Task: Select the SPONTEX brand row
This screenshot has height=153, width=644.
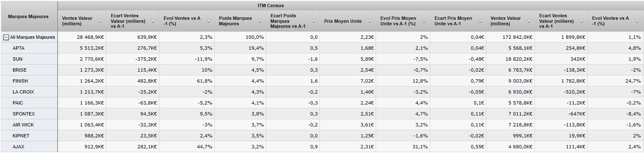Action: pos(322,114)
